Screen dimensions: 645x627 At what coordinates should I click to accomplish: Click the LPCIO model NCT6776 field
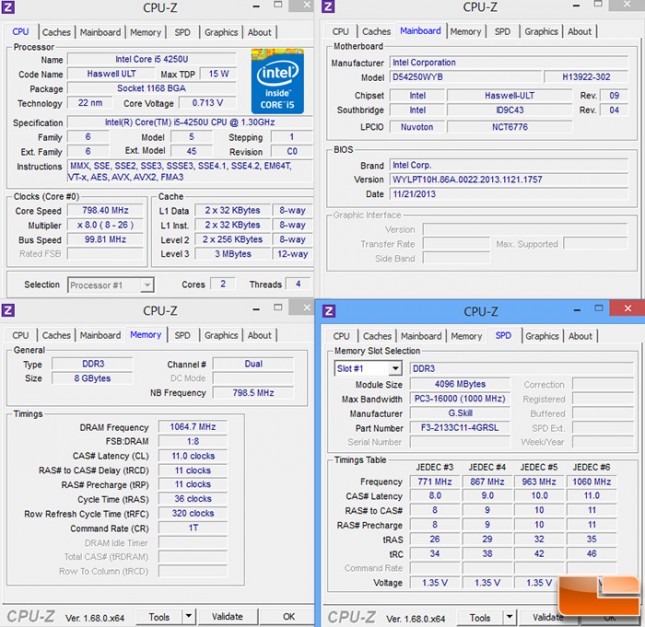pyautogui.click(x=510, y=127)
